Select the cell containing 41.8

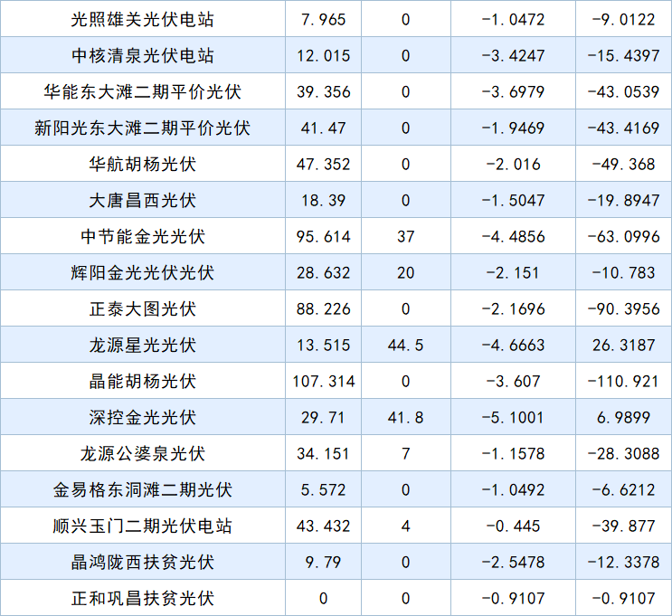405,417
